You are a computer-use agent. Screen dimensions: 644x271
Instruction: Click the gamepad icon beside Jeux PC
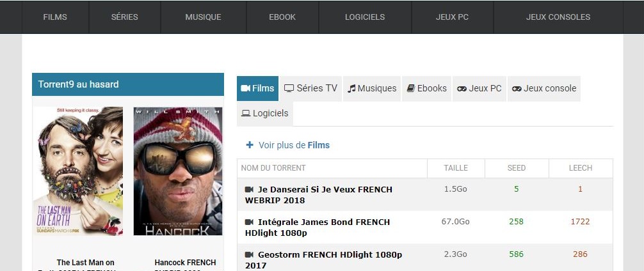[462, 89]
